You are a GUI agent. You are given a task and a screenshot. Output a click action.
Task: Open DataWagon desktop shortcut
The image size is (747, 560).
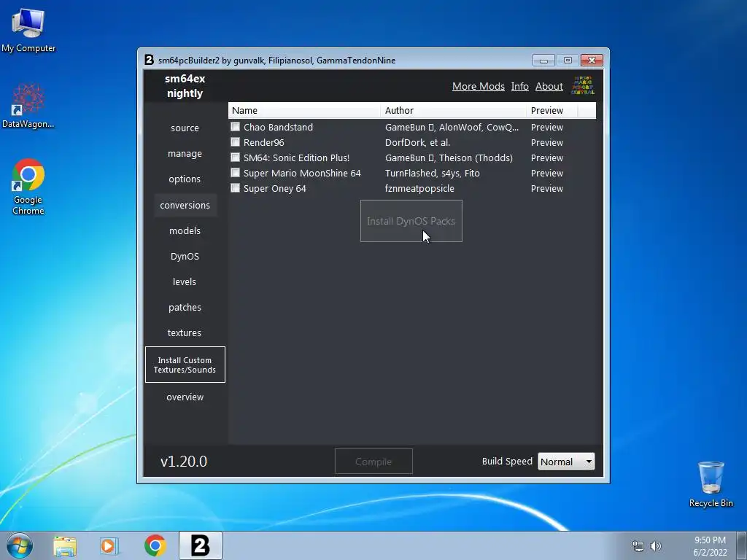[28, 106]
